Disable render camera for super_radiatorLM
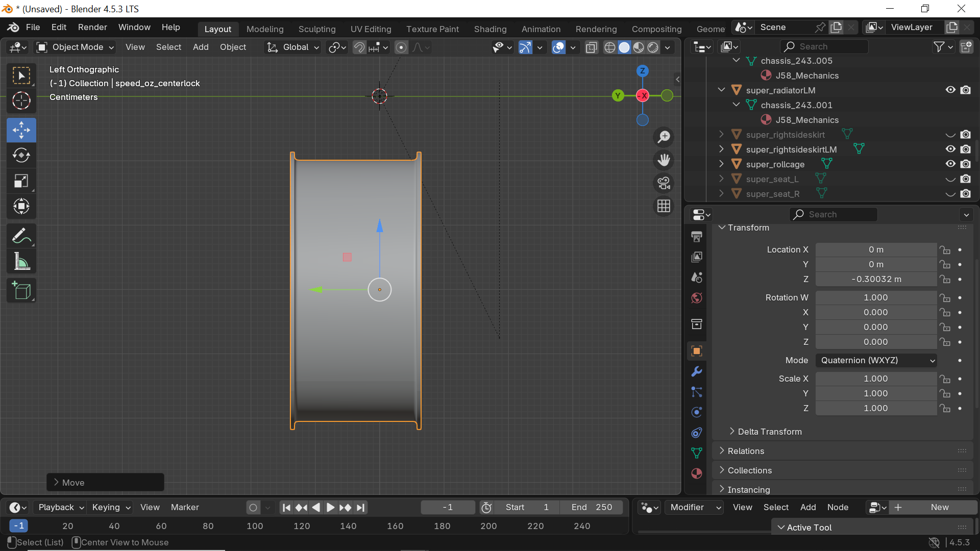The width and height of the screenshot is (980, 551). [966, 90]
